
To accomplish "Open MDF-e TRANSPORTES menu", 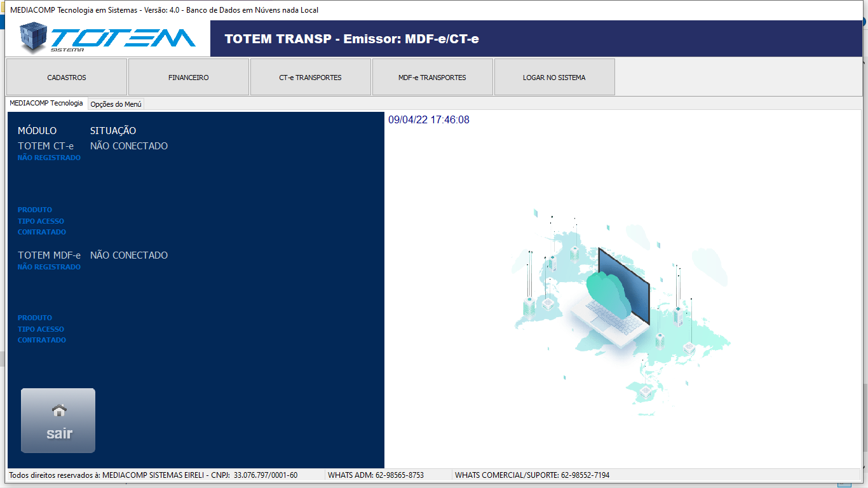I will (433, 78).
